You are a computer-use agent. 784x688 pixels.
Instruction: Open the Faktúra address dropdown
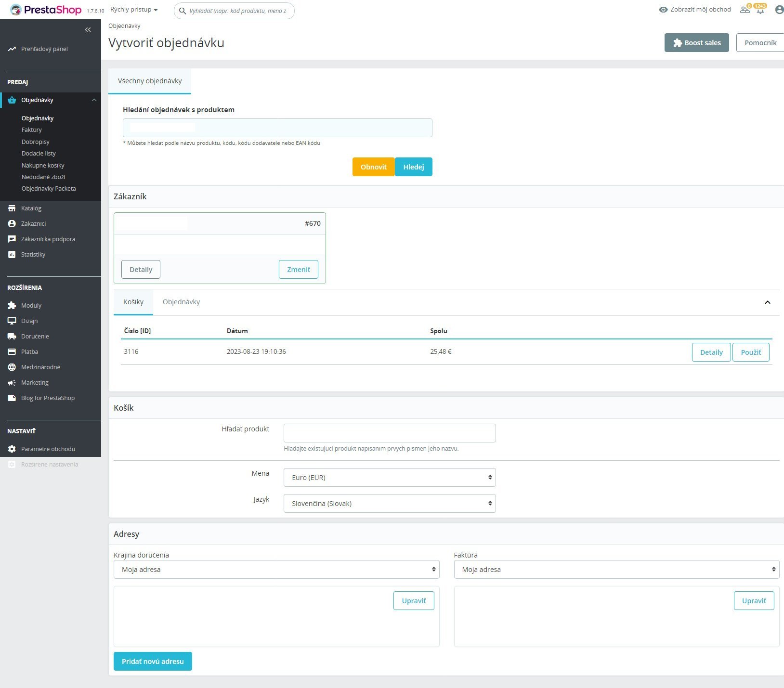point(616,570)
